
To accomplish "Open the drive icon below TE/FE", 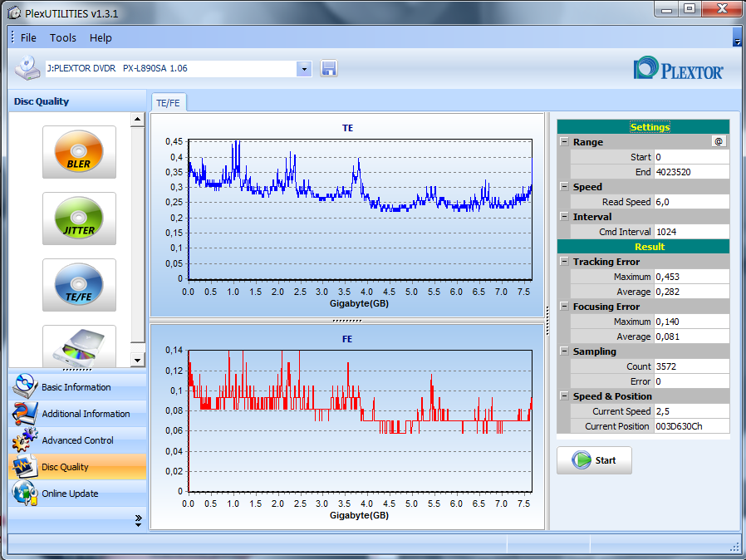I will (79, 346).
